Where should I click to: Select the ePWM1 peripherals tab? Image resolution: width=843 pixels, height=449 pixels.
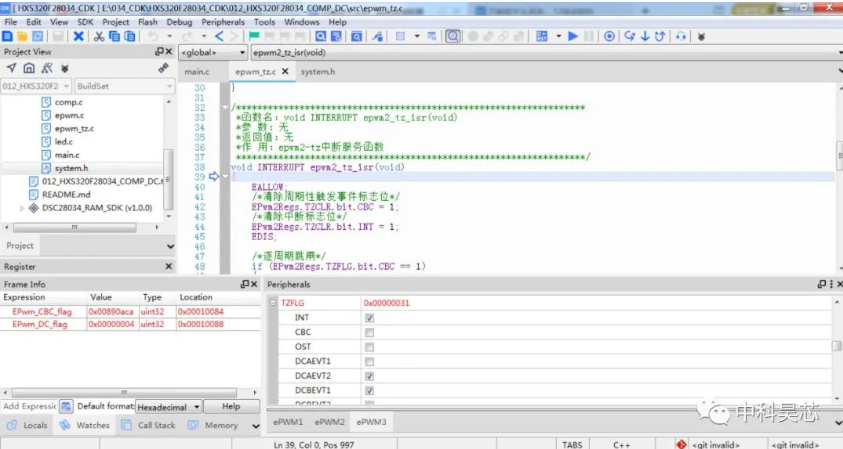click(288, 422)
